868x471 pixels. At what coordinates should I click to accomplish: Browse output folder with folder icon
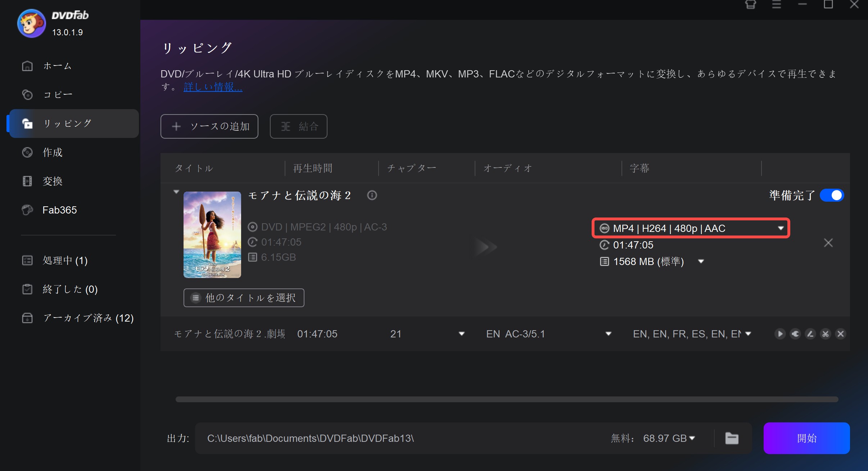(732, 438)
